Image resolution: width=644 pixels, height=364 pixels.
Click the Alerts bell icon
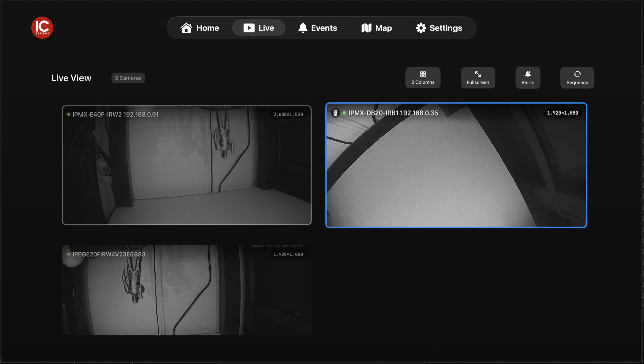(528, 74)
